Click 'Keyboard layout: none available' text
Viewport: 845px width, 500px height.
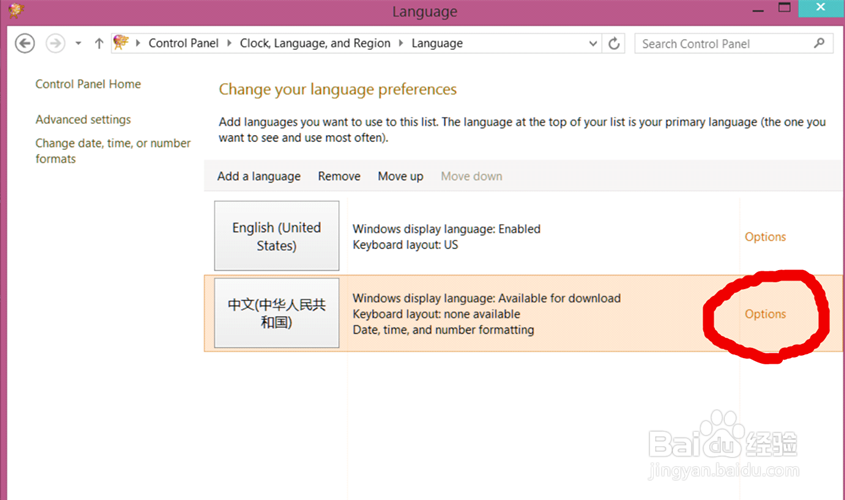click(437, 314)
